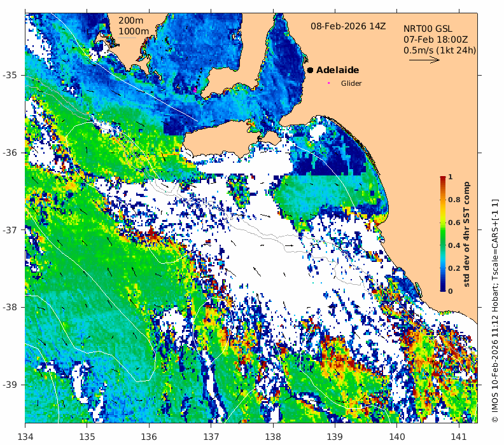Viewport: 504px width, 445px height.
Task: Click colorbar tick value 0.8
Action: (x=454, y=200)
